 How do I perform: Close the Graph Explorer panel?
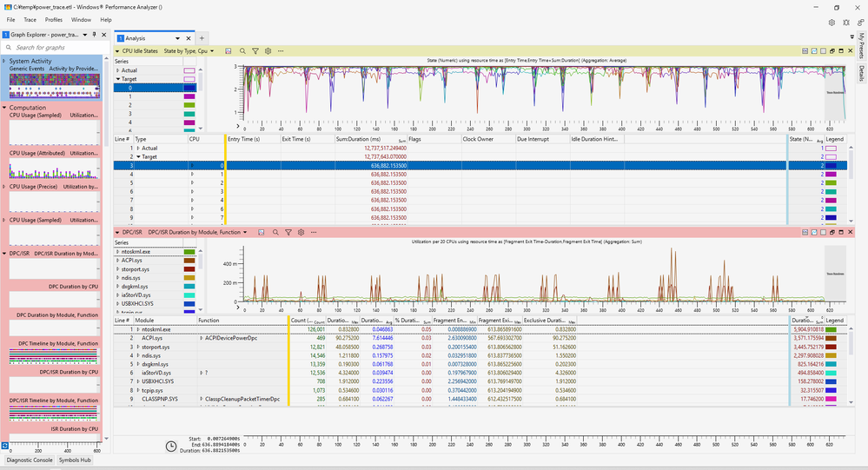pyautogui.click(x=103, y=35)
